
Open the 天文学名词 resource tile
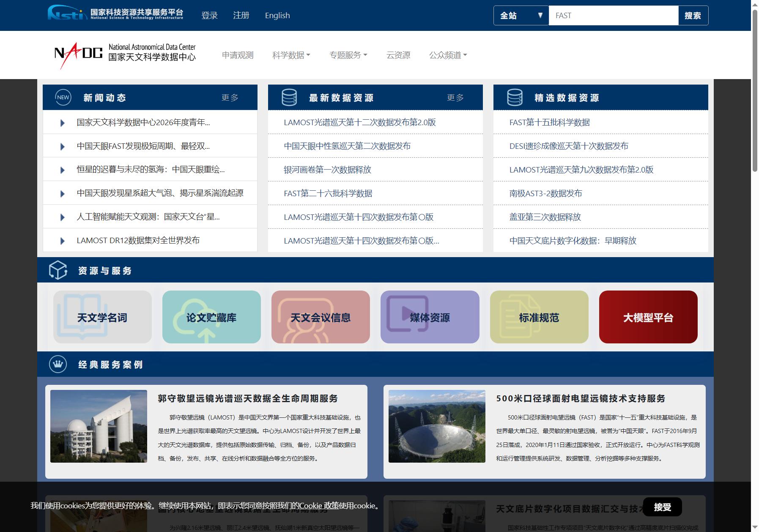tap(102, 317)
